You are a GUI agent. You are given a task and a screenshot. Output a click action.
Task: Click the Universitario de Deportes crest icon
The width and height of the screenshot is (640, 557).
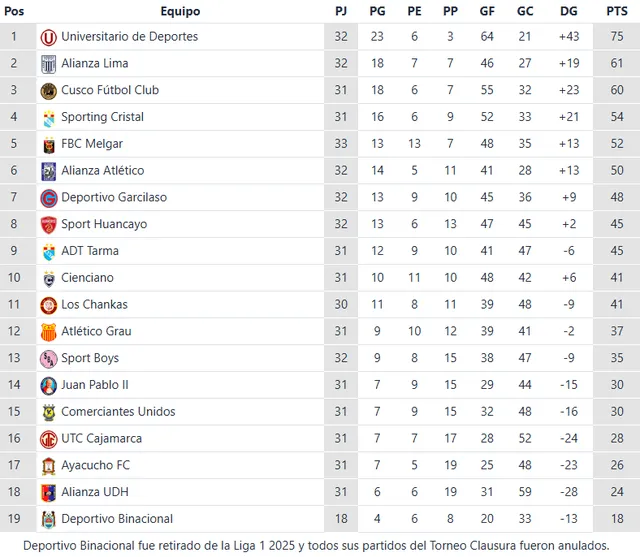pyautogui.click(x=48, y=37)
